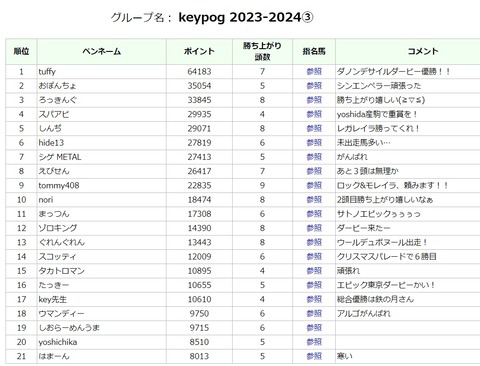This screenshot has height=366, width=480.
Task: Click comment 総合優勝は鉄の月さん
Action: pos(375,299)
